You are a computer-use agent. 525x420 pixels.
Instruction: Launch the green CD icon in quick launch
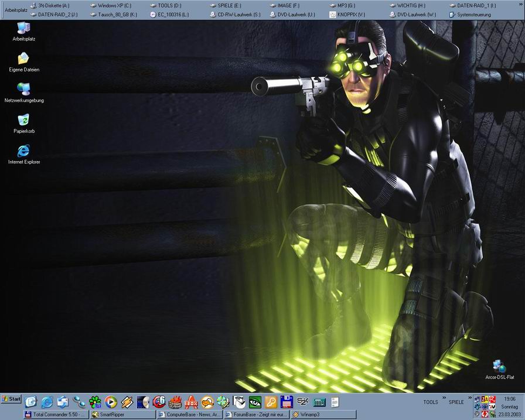click(223, 402)
